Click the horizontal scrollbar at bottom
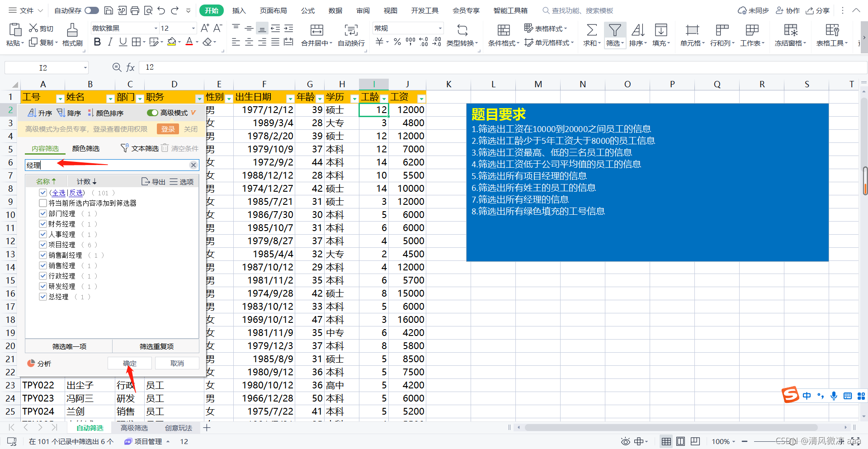The height and width of the screenshot is (449, 868). pyautogui.click(x=671, y=427)
